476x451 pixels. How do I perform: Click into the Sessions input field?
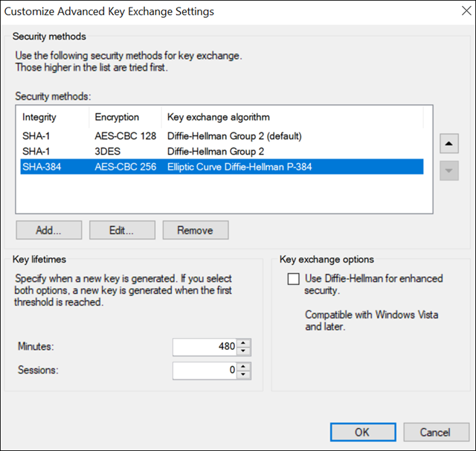[205, 371]
